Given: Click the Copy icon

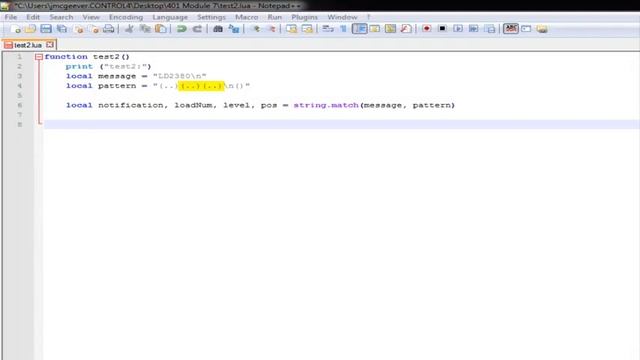Looking at the screenshot, I should (145, 29).
